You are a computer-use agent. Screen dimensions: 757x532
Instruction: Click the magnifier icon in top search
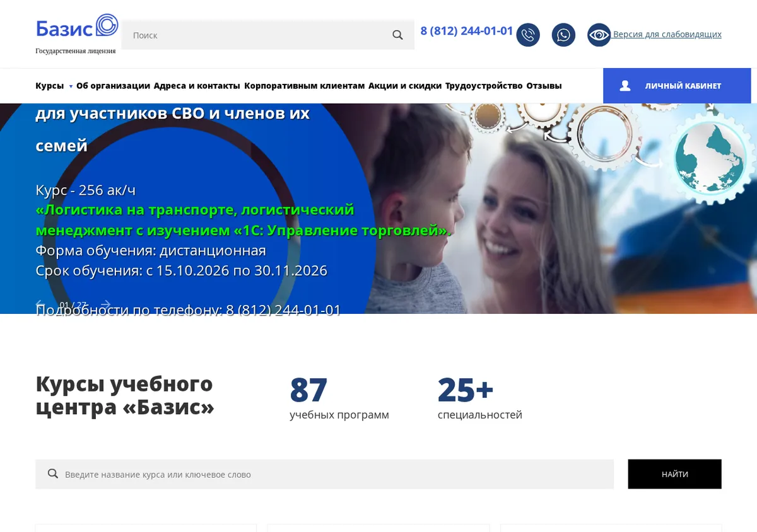pos(397,35)
